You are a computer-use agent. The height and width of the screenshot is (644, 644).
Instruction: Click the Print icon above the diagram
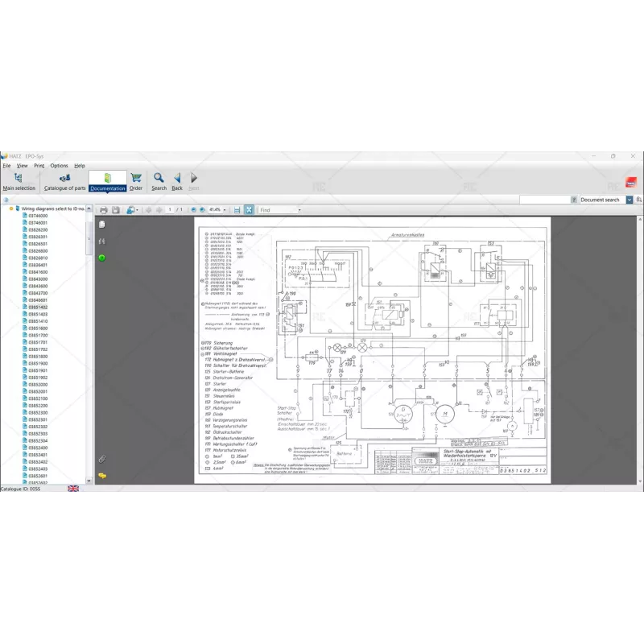point(103,209)
